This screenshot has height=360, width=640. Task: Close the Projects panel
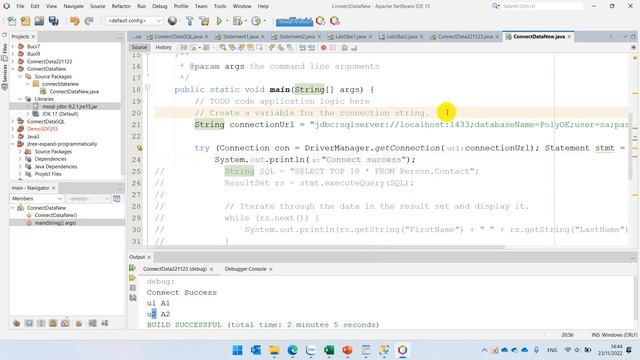tap(33, 36)
